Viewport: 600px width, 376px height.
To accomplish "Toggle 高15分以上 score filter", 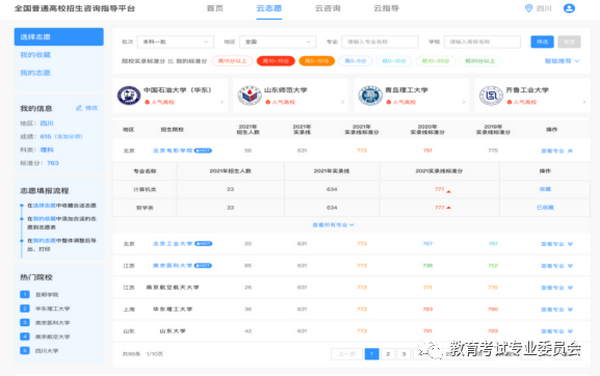I will pos(232,61).
